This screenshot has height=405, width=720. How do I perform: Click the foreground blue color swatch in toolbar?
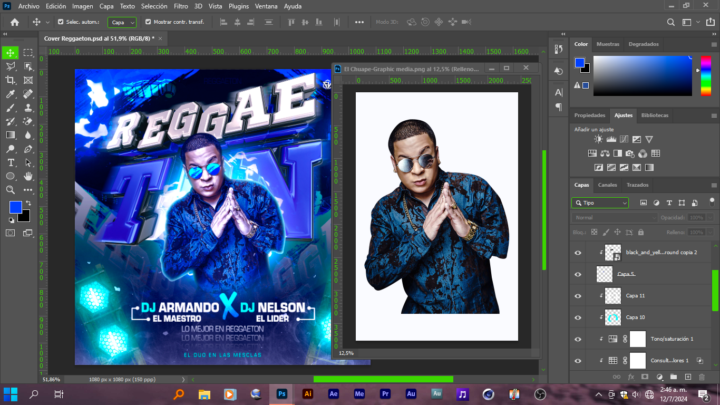click(x=15, y=207)
